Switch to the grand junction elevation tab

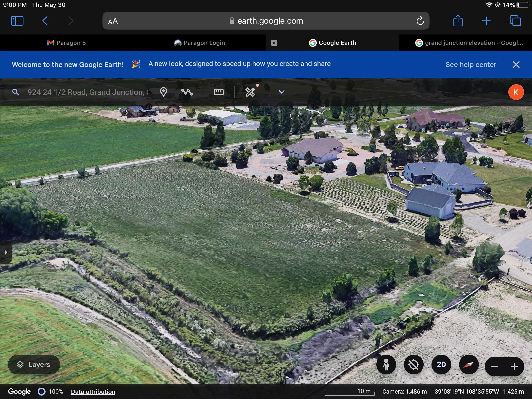point(469,43)
